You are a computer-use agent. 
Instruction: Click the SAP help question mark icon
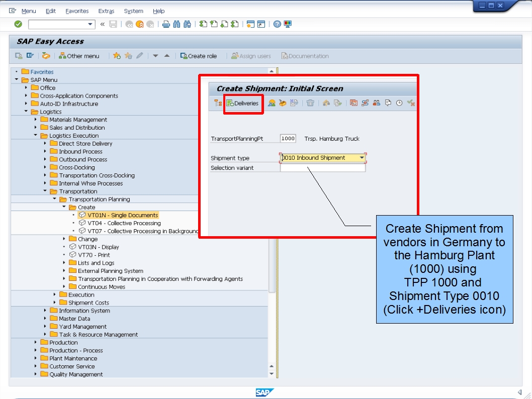[x=277, y=24]
